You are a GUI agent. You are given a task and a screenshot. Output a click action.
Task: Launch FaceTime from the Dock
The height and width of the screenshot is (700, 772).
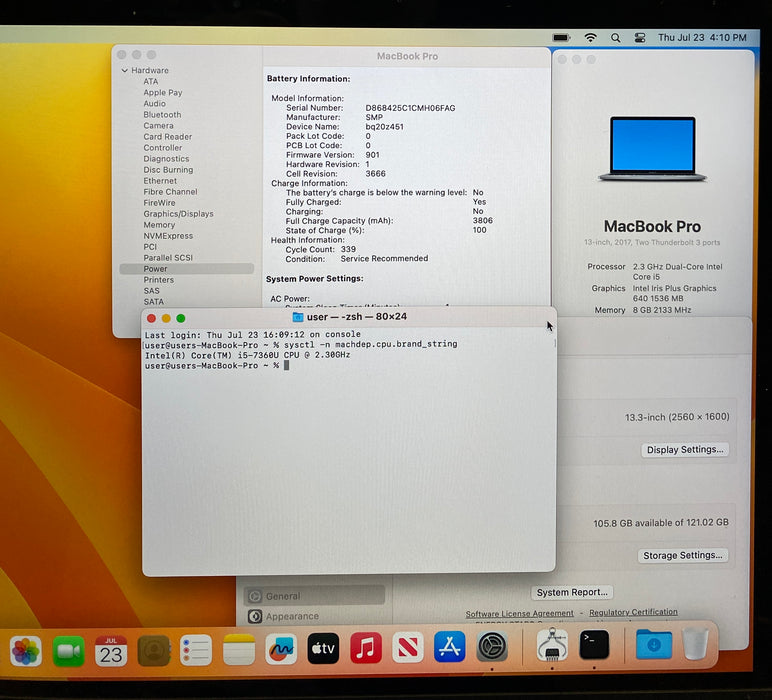[68, 650]
